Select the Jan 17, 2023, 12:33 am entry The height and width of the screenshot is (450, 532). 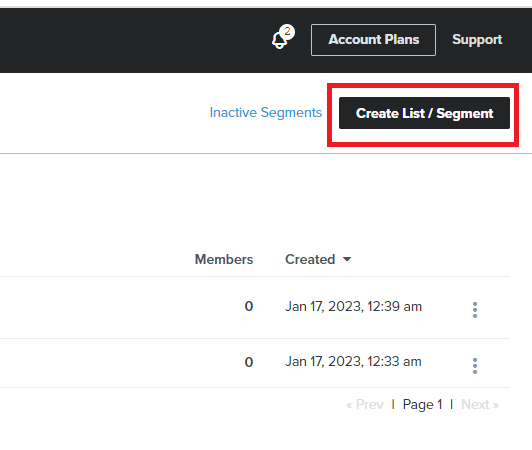coord(353,362)
